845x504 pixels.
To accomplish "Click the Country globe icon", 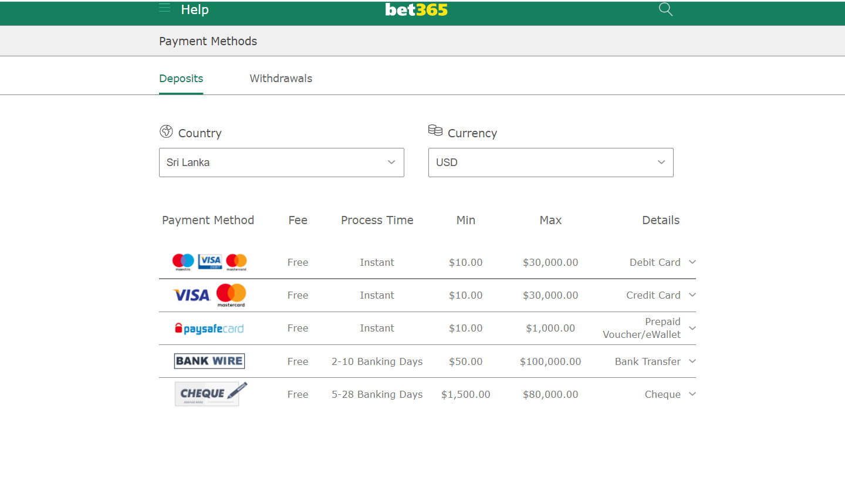I will (166, 131).
